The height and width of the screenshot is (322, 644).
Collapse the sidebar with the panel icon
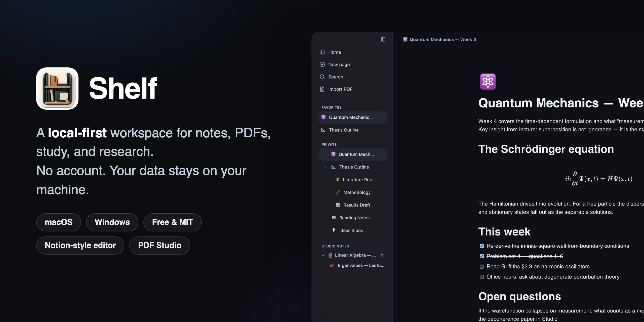tap(383, 39)
